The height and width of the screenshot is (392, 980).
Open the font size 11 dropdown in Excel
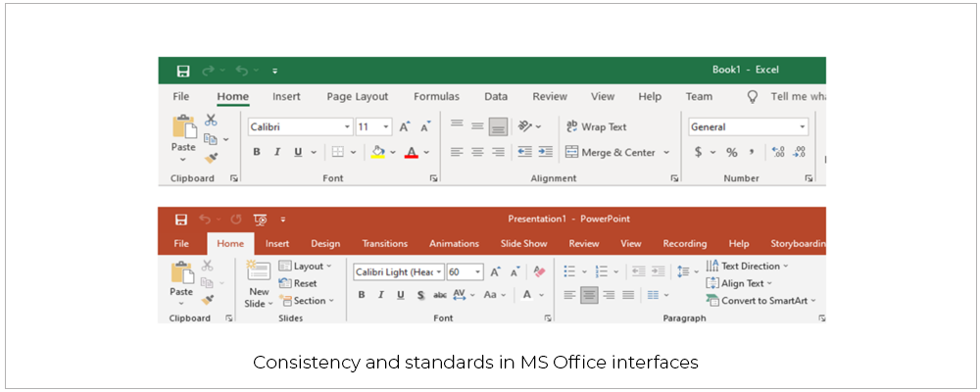pos(386,127)
